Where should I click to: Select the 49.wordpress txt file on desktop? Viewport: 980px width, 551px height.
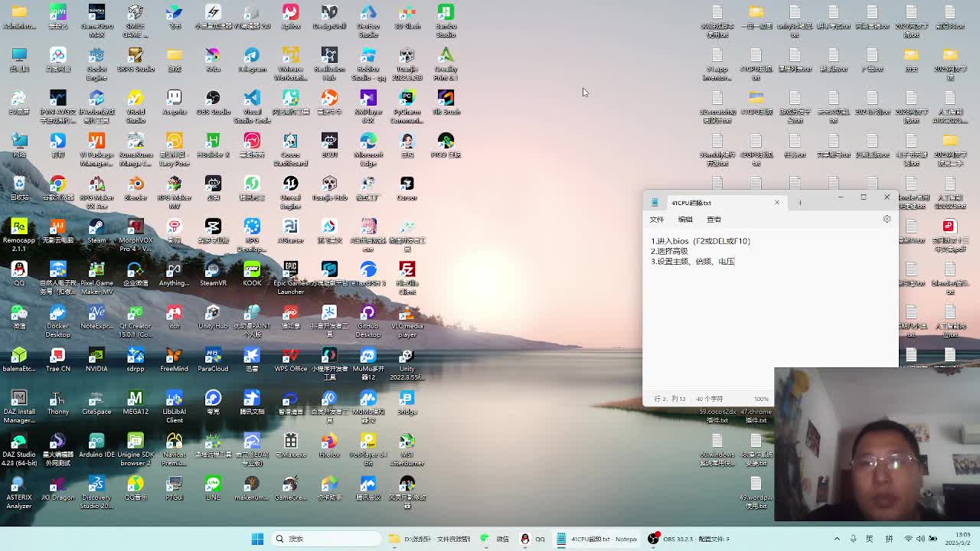point(756,492)
